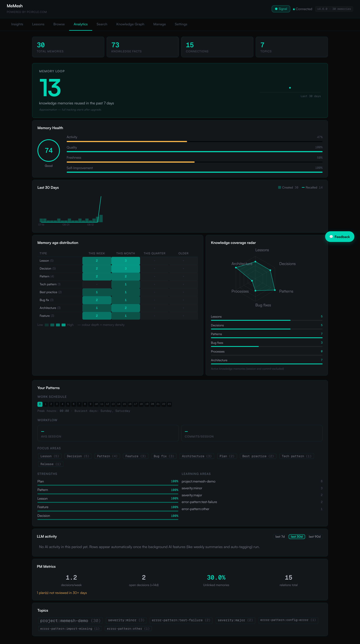The width and height of the screenshot is (360, 644).
Task: Click the error-pattern:import-missing (1) topic tag
Action: pyautogui.click(x=70, y=629)
